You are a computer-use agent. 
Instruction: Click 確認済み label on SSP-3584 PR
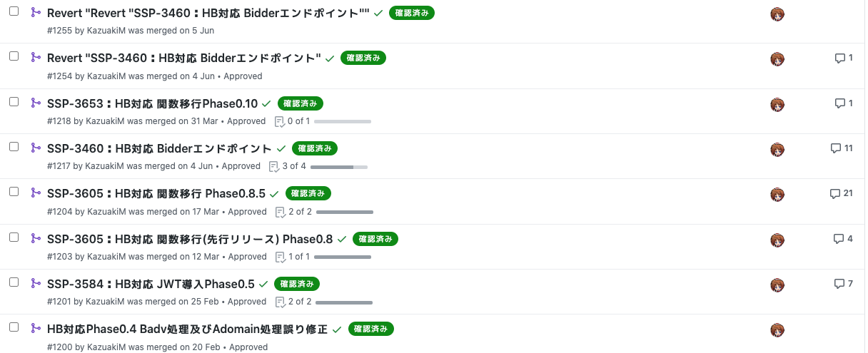(297, 284)
